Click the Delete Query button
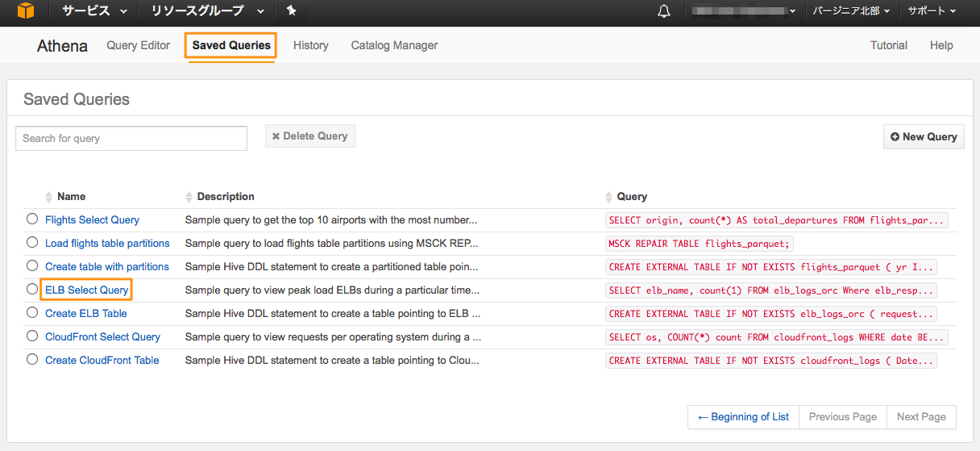This screenshot has width=980, height=451. (310, 136)
